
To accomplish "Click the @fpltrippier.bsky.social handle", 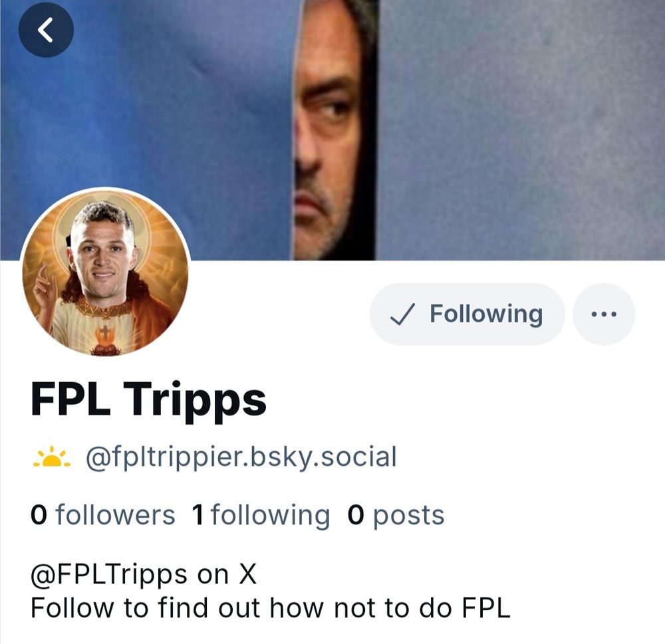I will (x=241, y=457).
